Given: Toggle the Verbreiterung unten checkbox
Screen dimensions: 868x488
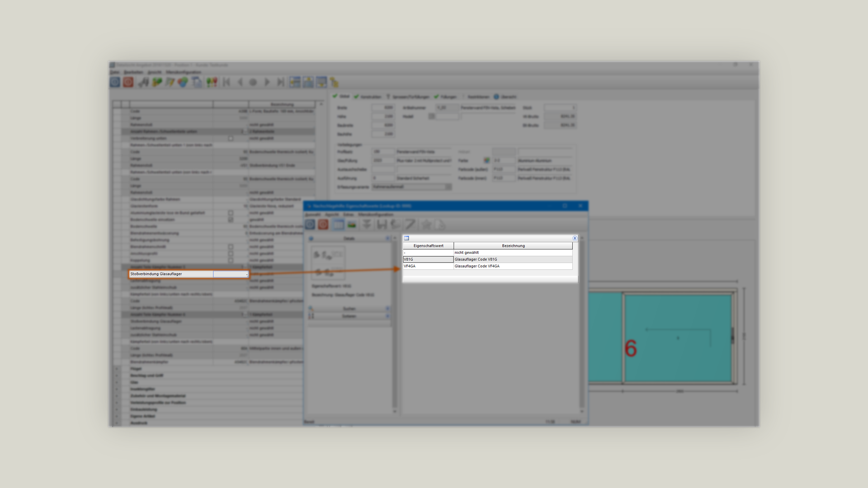Looking at the screenshot, I should [x=231, y=138].
